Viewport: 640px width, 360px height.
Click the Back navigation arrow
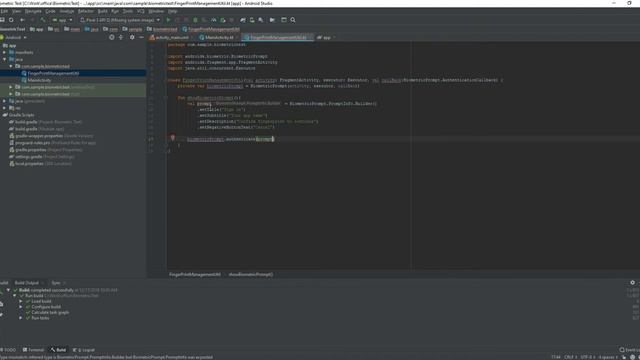[22, 20]
